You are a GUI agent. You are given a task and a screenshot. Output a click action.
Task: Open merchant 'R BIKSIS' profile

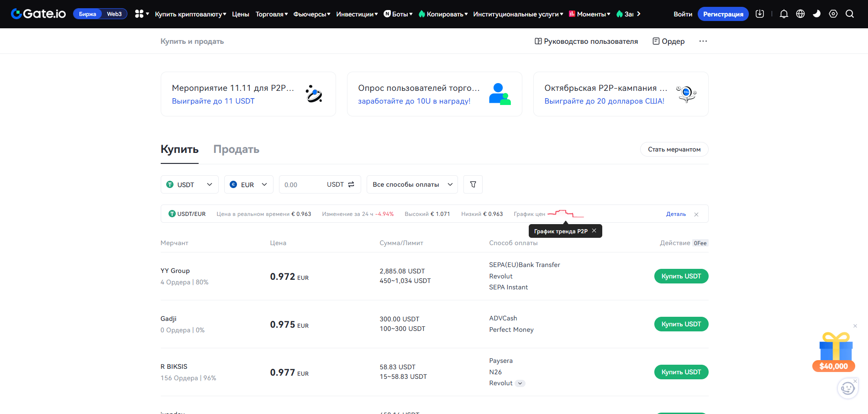click(x=174, y=367)
